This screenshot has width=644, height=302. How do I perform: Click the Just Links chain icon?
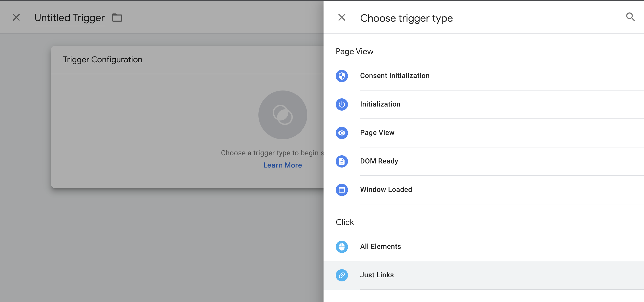point(342,275)
